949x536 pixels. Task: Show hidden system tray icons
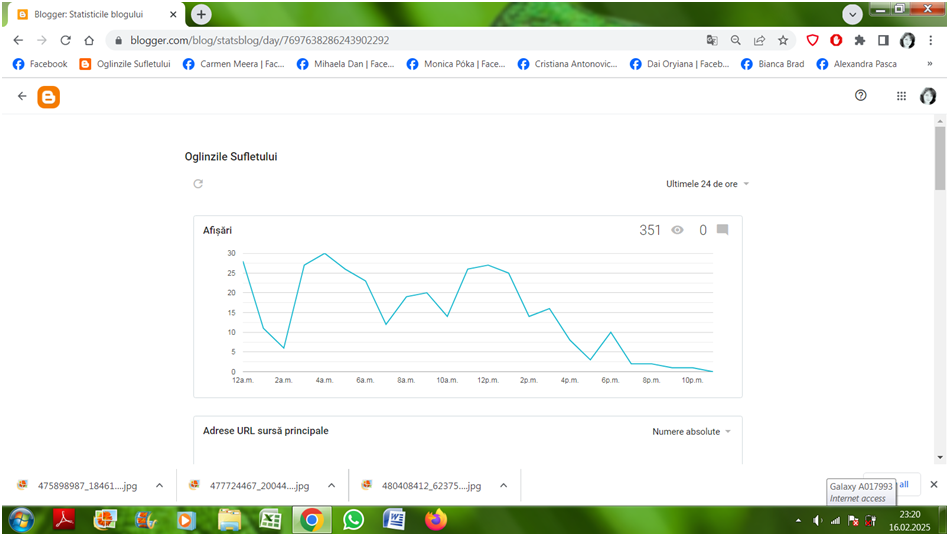click(798, 520)
